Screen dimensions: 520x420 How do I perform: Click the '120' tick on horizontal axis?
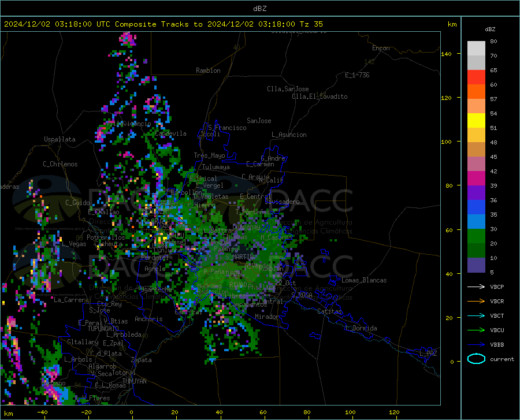[x=394, y=412]
